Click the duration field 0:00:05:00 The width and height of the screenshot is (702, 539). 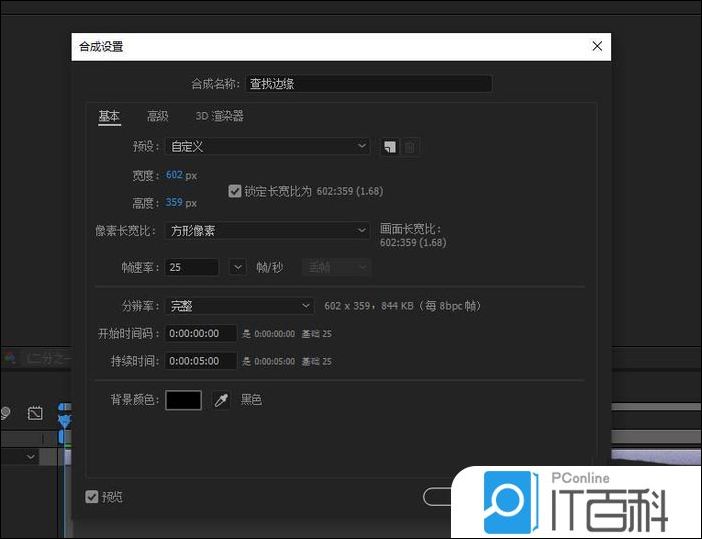pyautogui.click(x=201, y=361)
